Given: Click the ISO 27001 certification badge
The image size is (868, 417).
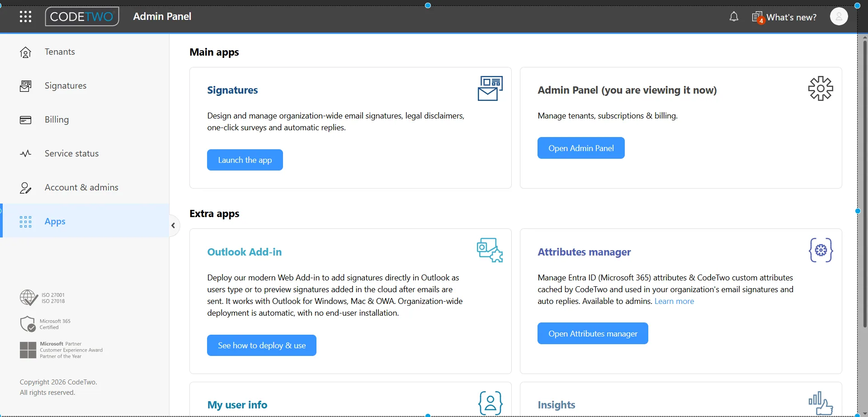Looking at the screenshot, I should tap(42, 298).
